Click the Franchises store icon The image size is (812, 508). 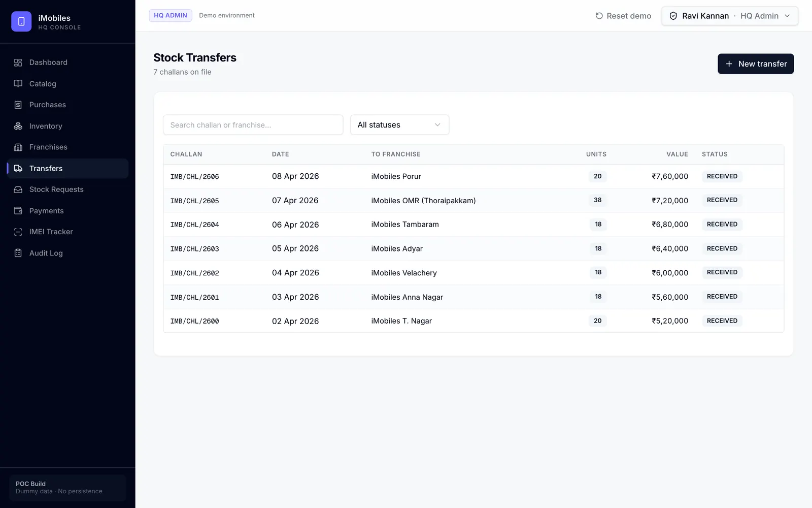[x=18, y=147]
